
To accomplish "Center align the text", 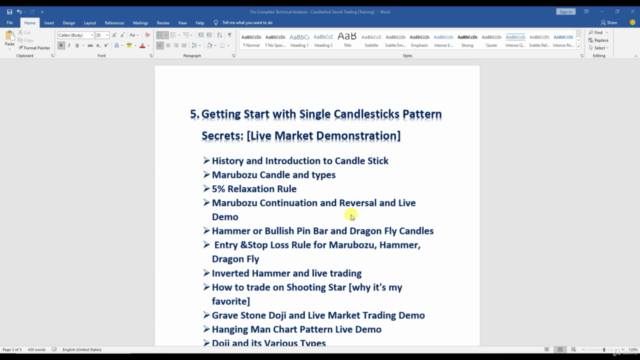I will click(x=168, y=46).
